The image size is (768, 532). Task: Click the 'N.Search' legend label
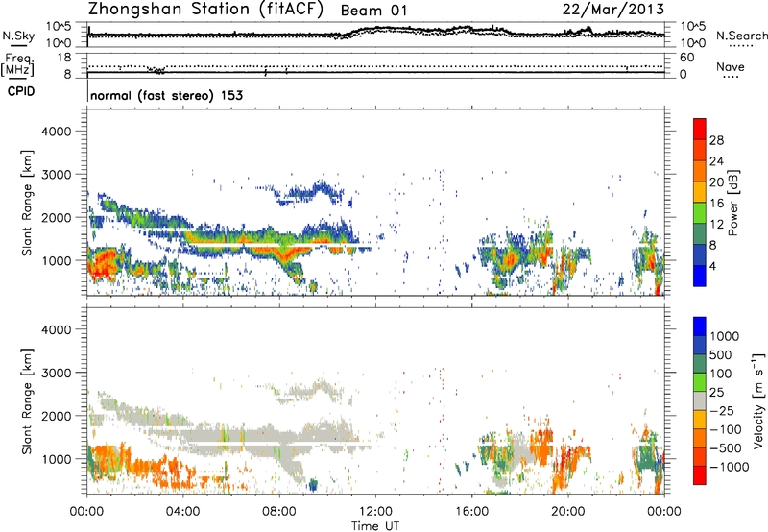(x=741, y=36)
